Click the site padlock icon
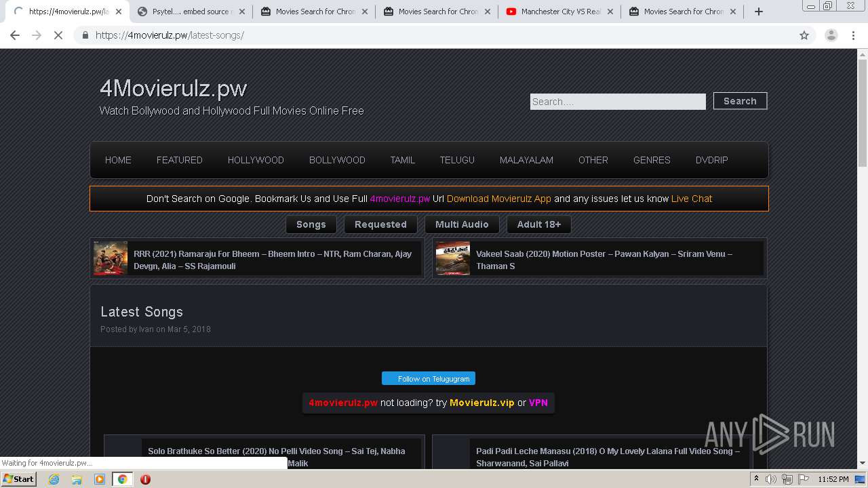Viewport: 868px width, 488px height. [85, 35]
